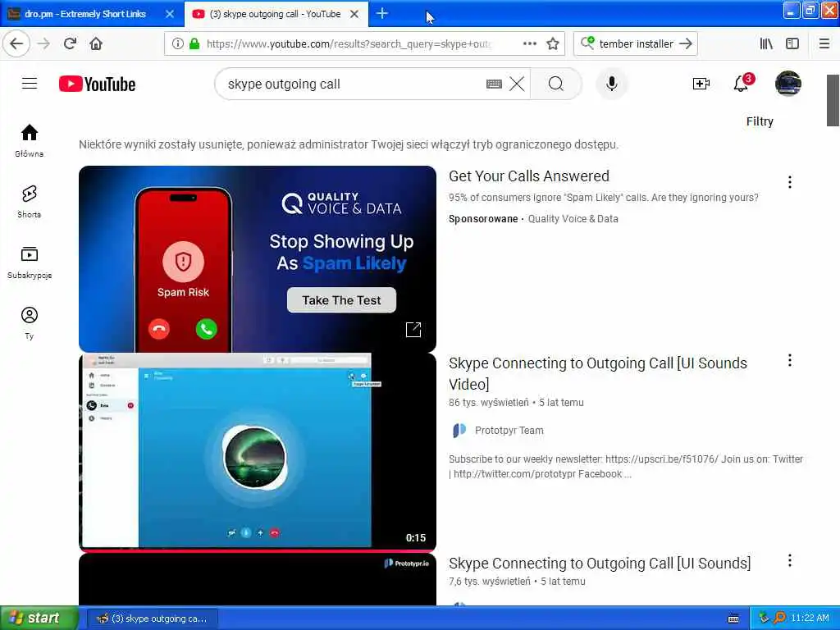Image resolution: width=840 pixels, height=630 pixels.
Task: Click the restricted mode notice Niektóre wyniki zostały usunięte
Action: [x=349, y=144]
